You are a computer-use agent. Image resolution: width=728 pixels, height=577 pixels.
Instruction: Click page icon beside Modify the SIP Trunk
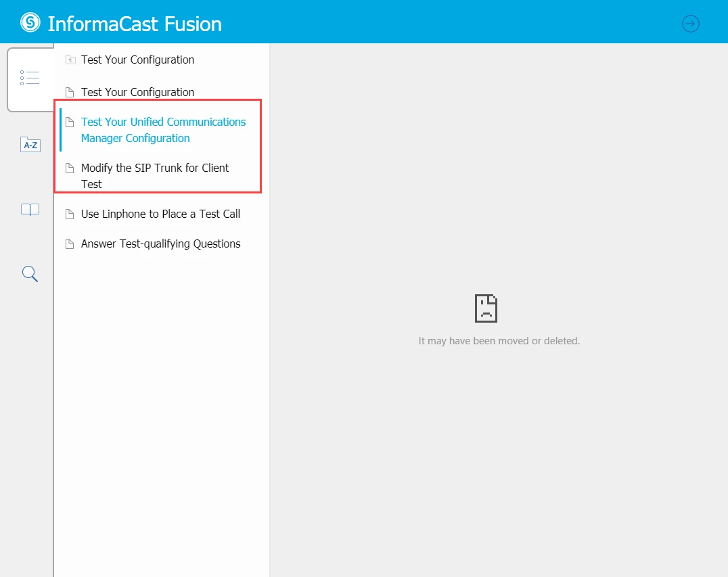(70, 168)
